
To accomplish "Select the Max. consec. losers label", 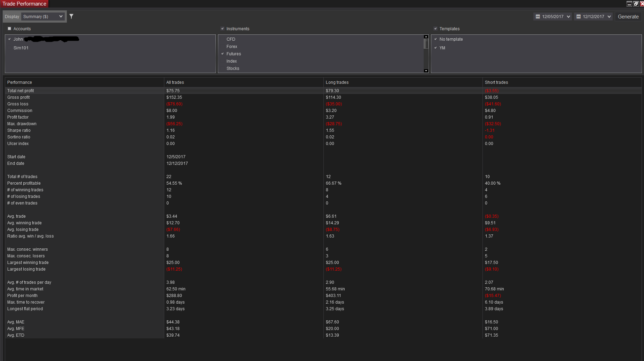I will pyautogui.click(x=26, y=256).
